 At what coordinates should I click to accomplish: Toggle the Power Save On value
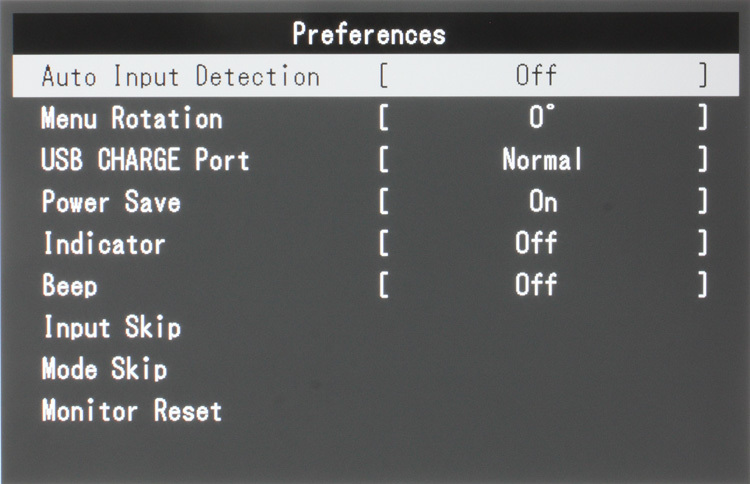pyautogui.click(x=543, y=202)
